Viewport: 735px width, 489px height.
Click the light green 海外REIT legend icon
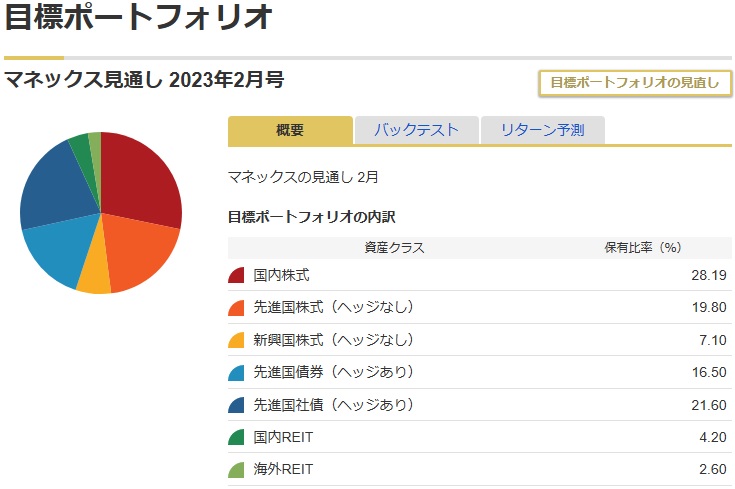[x=237, y=469]
